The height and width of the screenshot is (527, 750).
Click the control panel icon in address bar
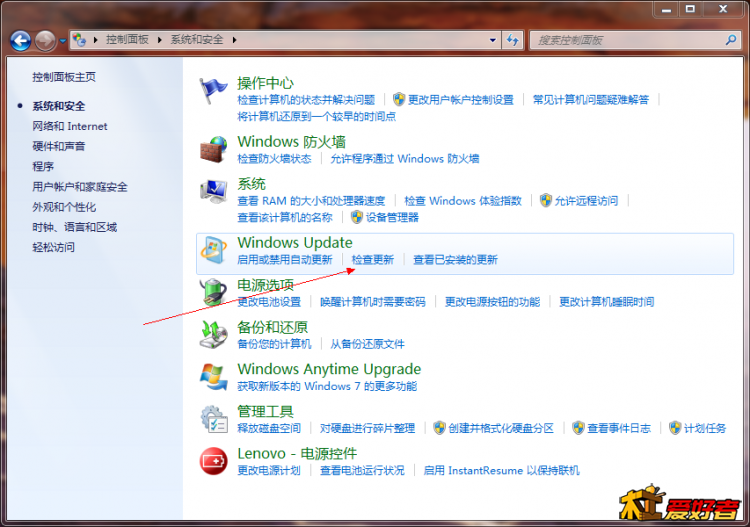pos(79,40)
